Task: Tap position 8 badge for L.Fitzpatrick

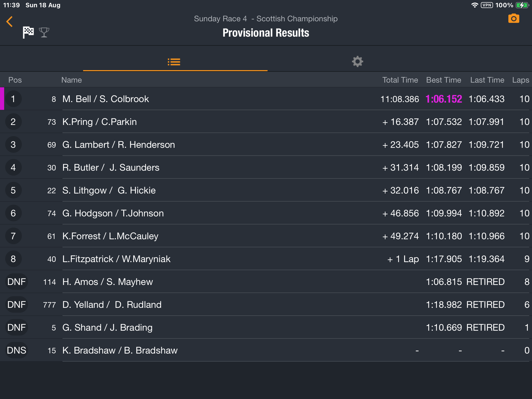Action: coord(13,259)
